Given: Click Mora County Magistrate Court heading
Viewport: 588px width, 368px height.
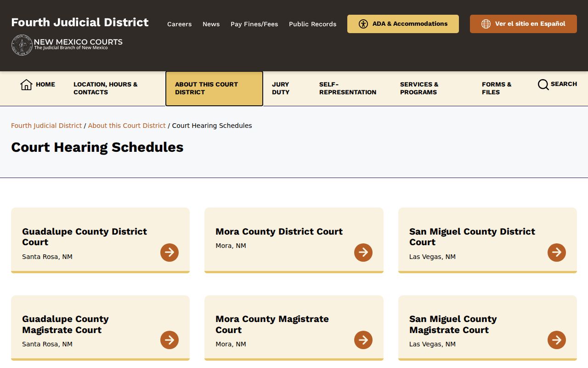Looking at the screenshot, I should (272, 324).
